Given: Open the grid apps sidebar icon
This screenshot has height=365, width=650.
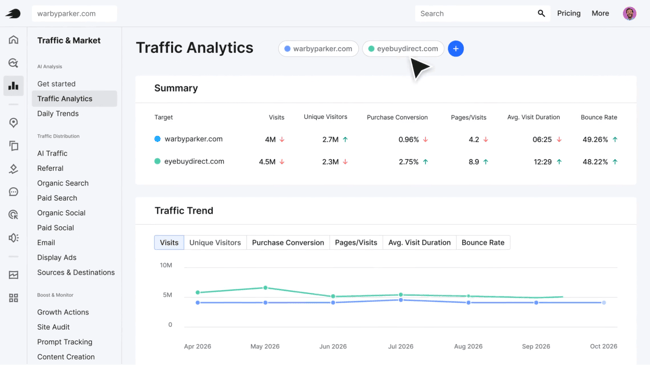Looking at the screenshot, I should pyautogui.click(x=13, y=298).
